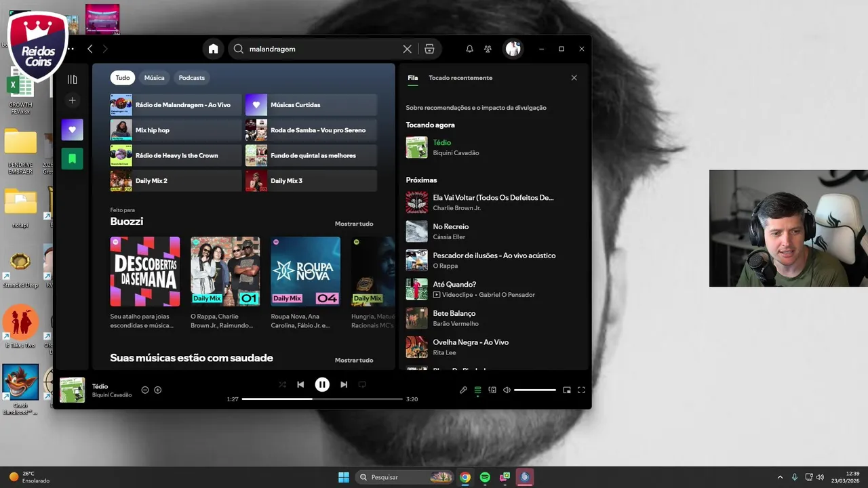
Task: Toggle shuffle in player
Action: click(282, 384)
